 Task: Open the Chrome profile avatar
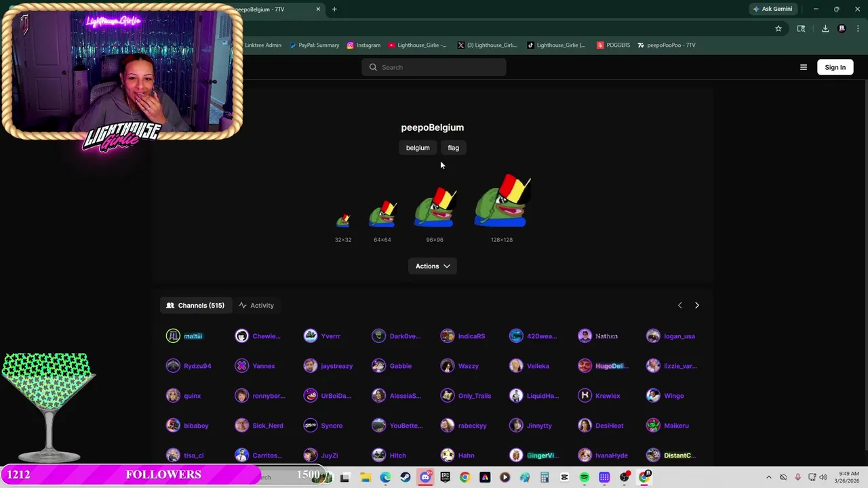pyautogui.click(x=842, y=28)
